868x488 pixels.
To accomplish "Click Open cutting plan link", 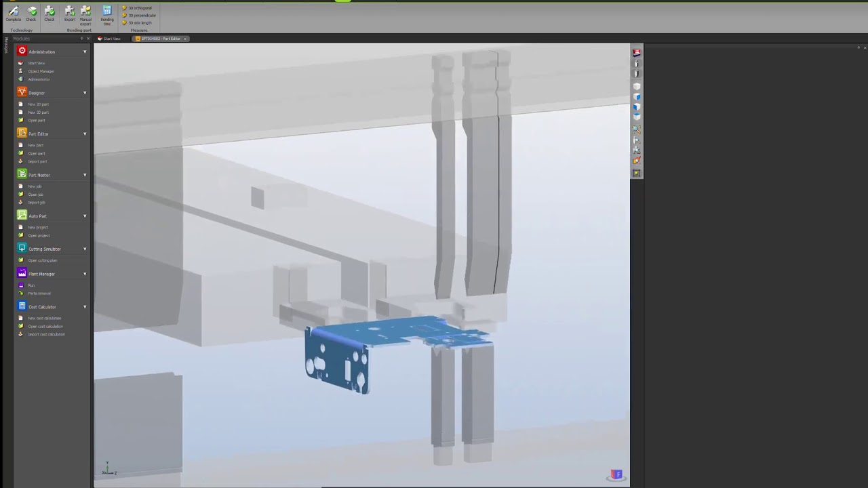I will click(42, 260).
